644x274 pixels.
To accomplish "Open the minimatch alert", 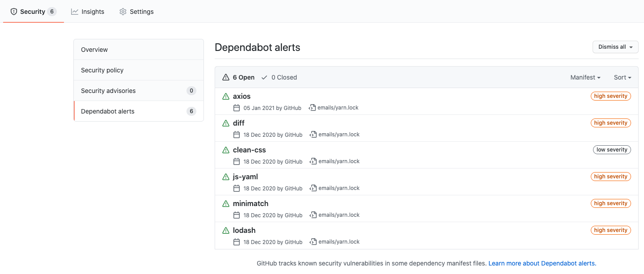I will tap(251, 203).
